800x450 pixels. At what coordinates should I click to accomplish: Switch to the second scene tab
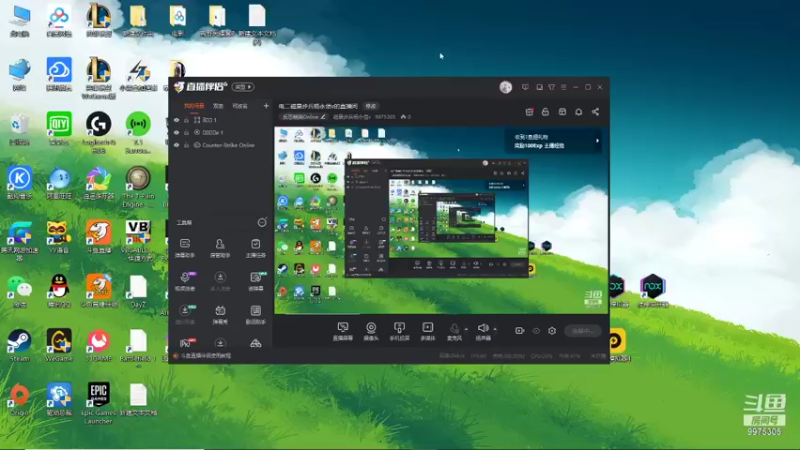[x=218, y=106]
